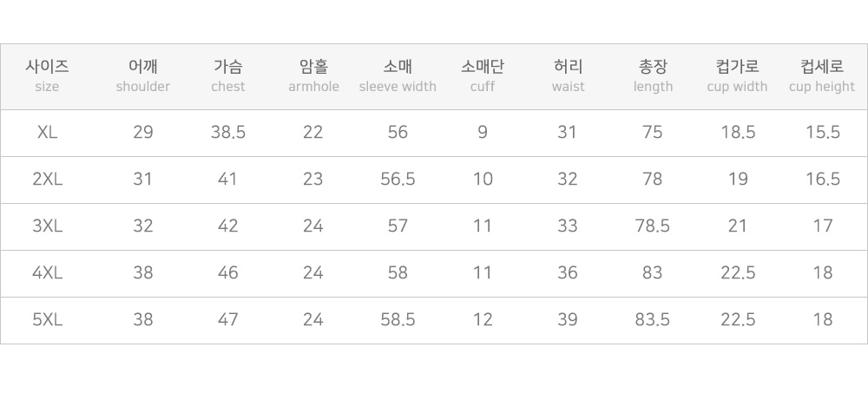Click the 소매단 cuff column header

[483, 76]
